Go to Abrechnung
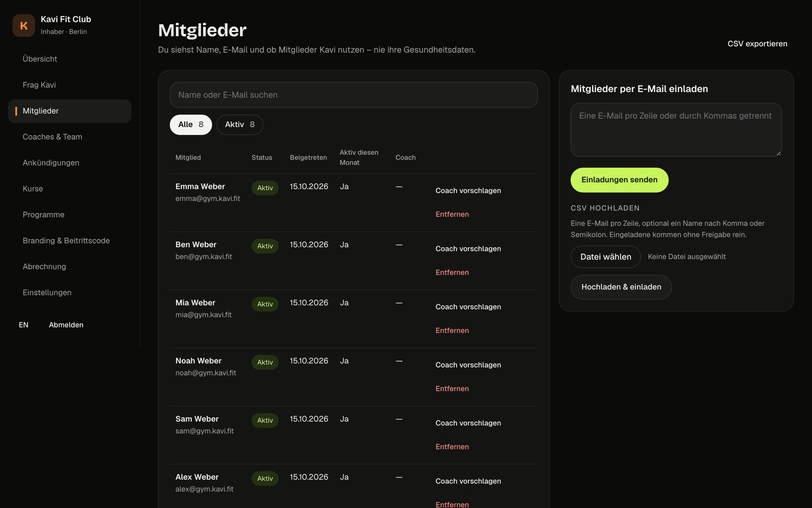Image resolution: width=812 pixels, height=508 pixels. pos(70,266)
